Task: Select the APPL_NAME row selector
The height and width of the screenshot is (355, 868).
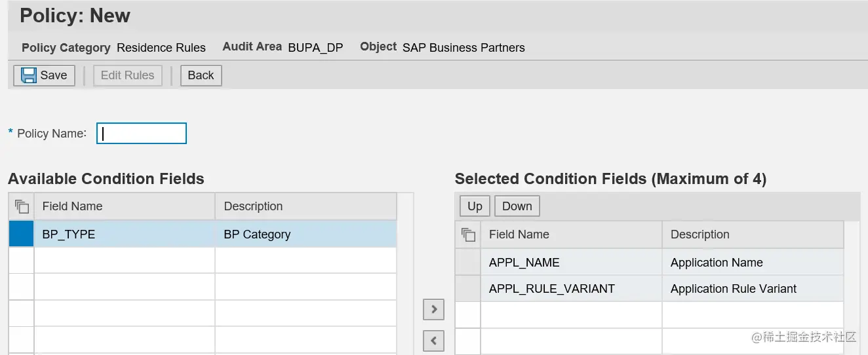Action: click(x=467, y=263)
